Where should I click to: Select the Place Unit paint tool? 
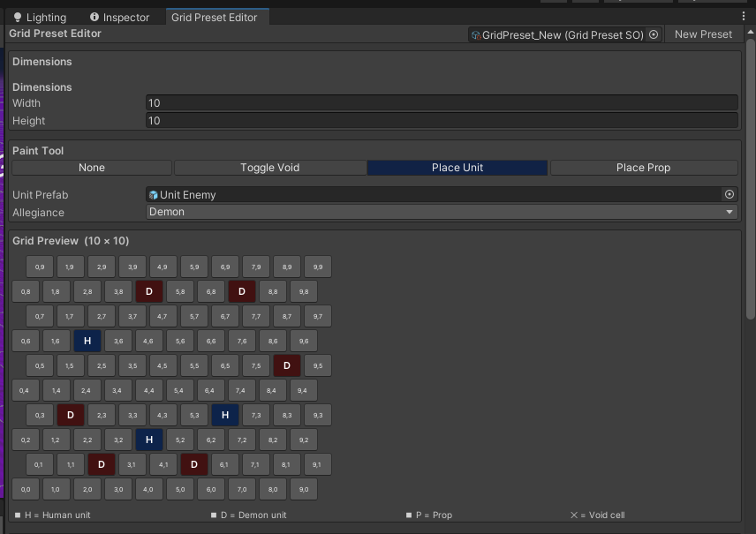[457, 168]
